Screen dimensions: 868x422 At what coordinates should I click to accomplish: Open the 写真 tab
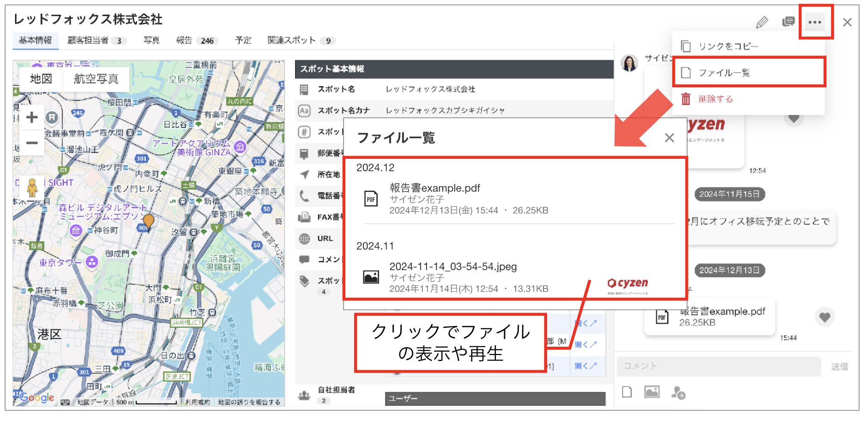[x=151, y=41]
